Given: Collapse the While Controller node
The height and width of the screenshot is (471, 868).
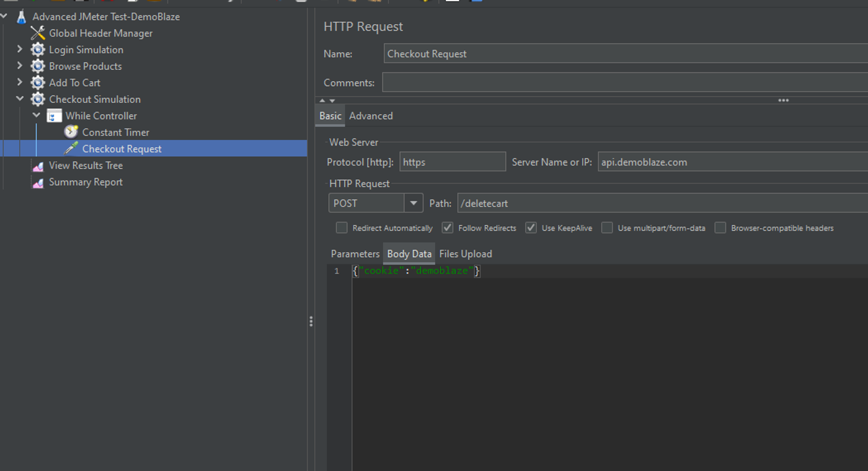Looking at the screenshot, I should [x=37, y=116].
